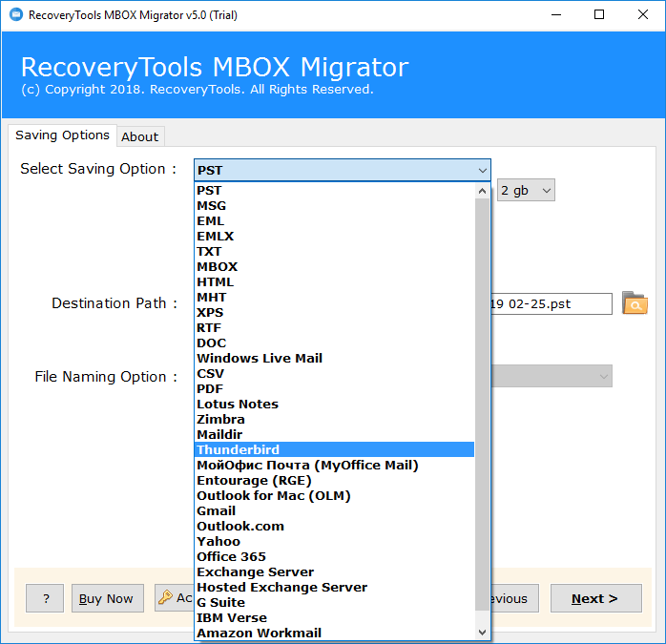Choose PST from the saving list
The height and width of the screenshot is (644, 666).
335,190
